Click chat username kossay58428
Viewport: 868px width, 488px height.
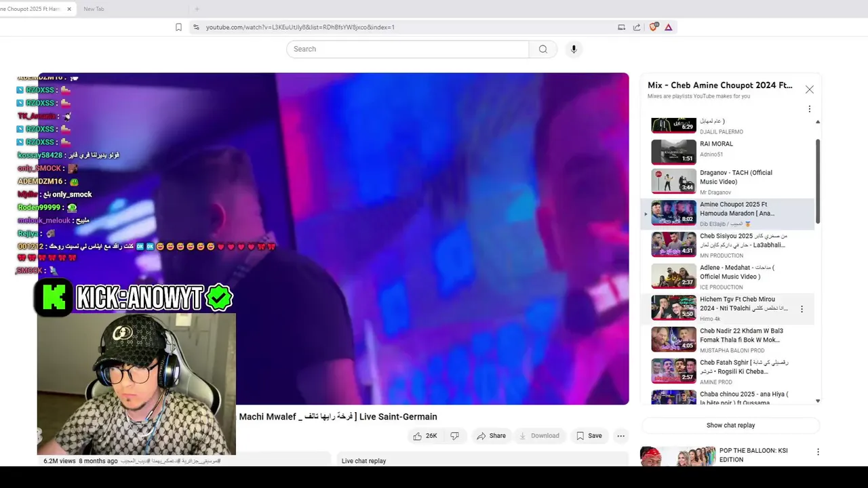(x=39, y=155)
